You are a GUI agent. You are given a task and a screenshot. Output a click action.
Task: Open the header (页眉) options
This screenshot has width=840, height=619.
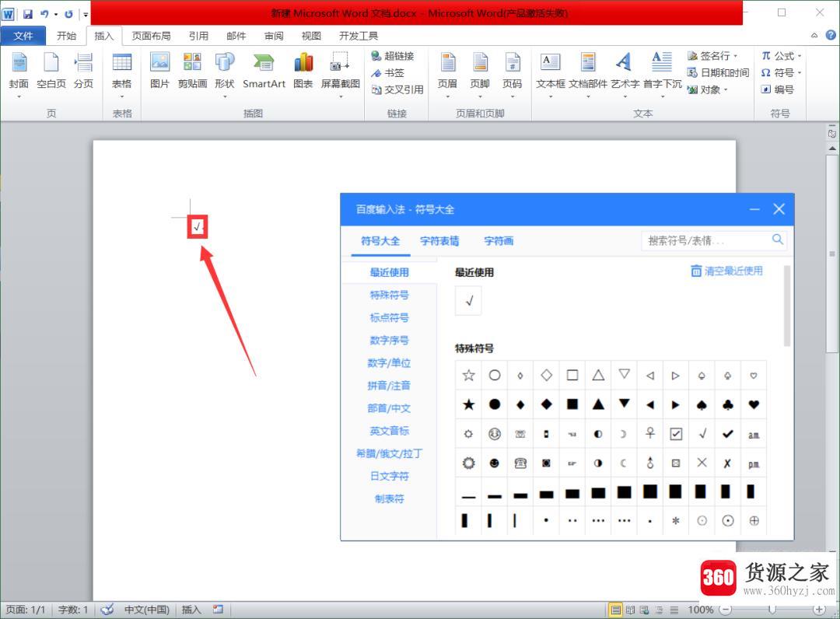pos(447,74)
